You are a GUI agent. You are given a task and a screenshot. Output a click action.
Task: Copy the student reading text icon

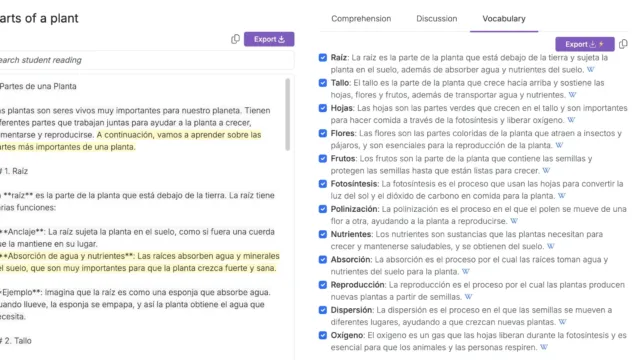(x=235, y=39)
